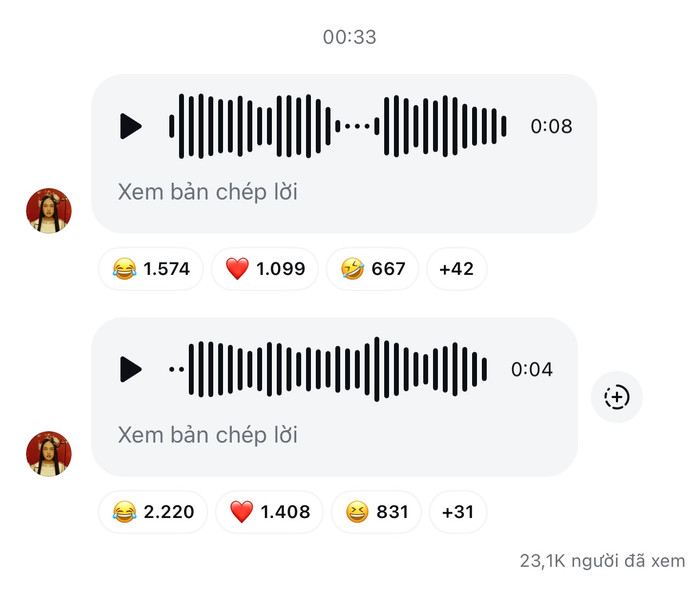Viewport: 700px width, 616px height.
Task: Open transcript of the 0:04 voice message
Action: (208, 435)
